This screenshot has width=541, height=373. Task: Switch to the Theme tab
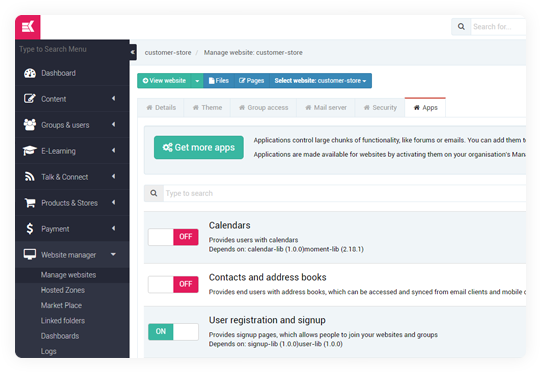tap(207, 108)
